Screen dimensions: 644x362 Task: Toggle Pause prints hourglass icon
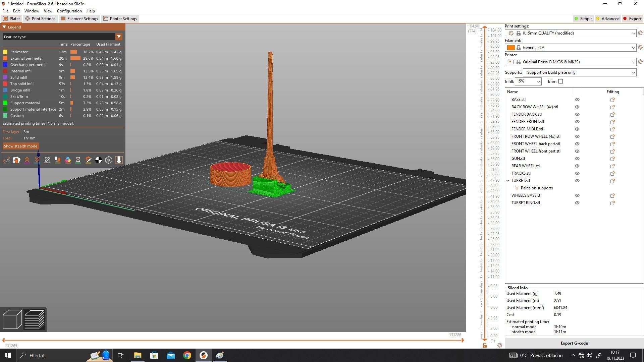78,160
